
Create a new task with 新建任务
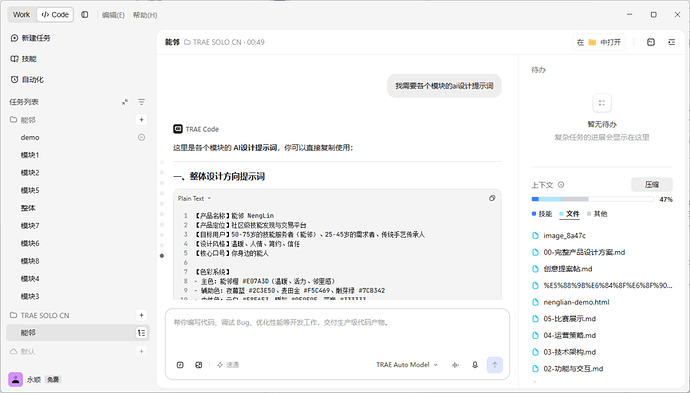point(30,38)
